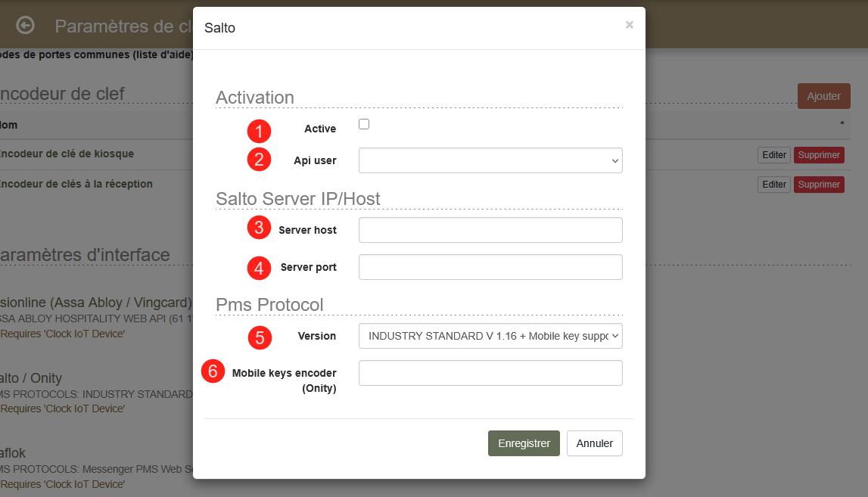868x497 pixels.
Task: Open the Api user dropdown
Action: pyautogui.click(x=490, y=160)
